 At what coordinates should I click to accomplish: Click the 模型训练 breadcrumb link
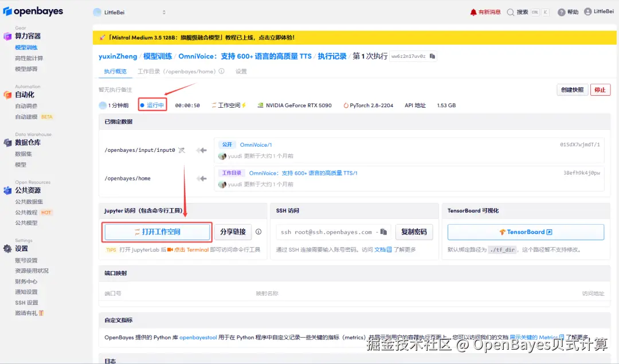158,56
